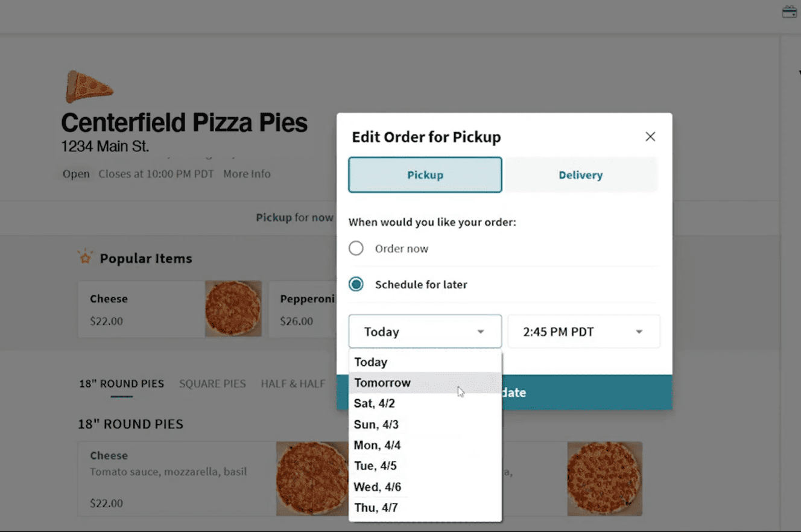Open the HALF & HALF section
801x532 pixels.
pos(293,384)
